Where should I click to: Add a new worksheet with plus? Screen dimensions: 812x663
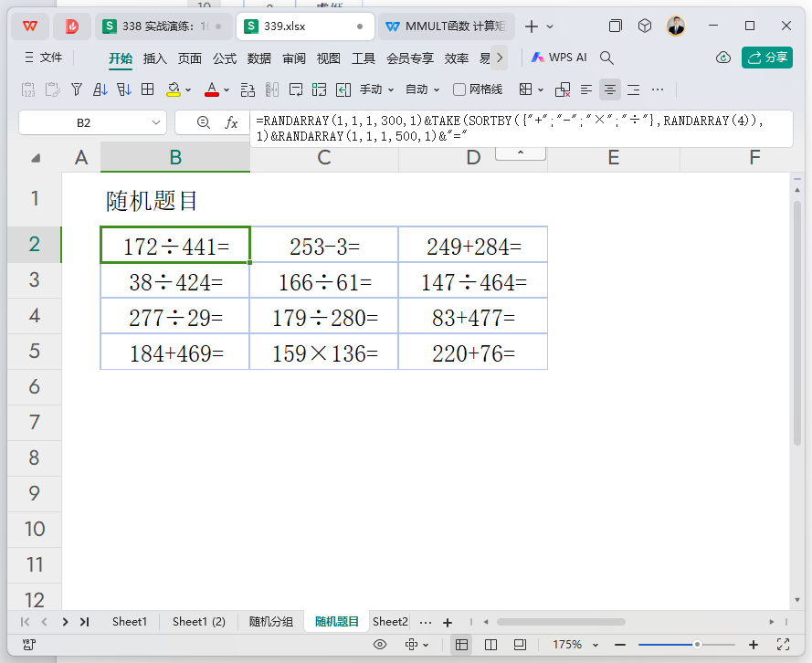pos(448,622)
